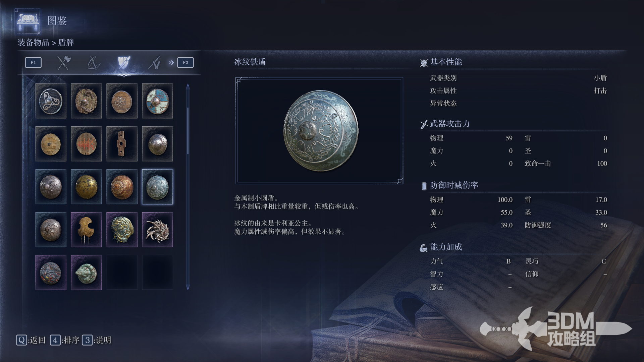
Task: Pick the narrow wooden plank parry shield
Action: tap(122, 144)
